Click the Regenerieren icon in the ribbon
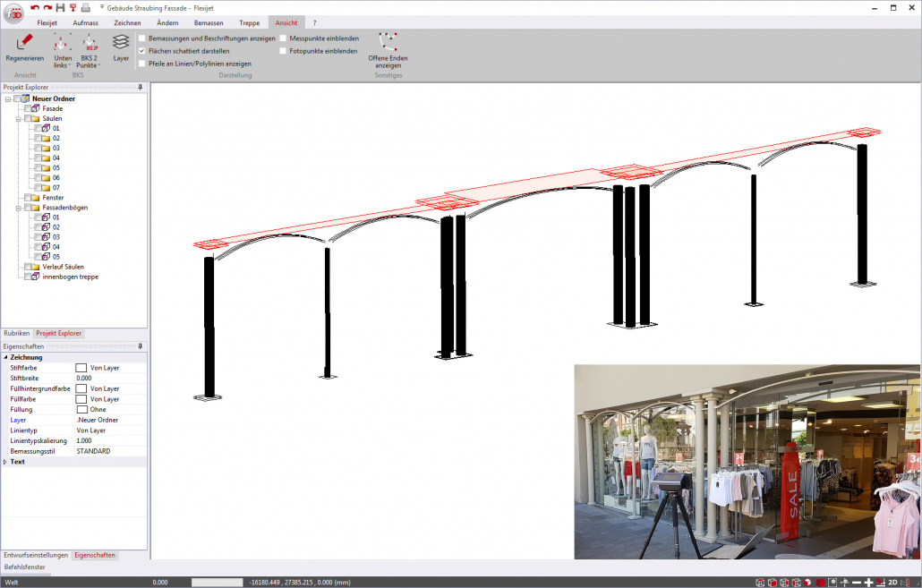 pos(24,43)
